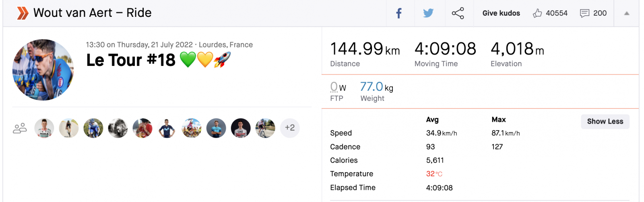Share the ride on Twitter
The width and height of the screenshot is (644, 202).
point(428,13)
